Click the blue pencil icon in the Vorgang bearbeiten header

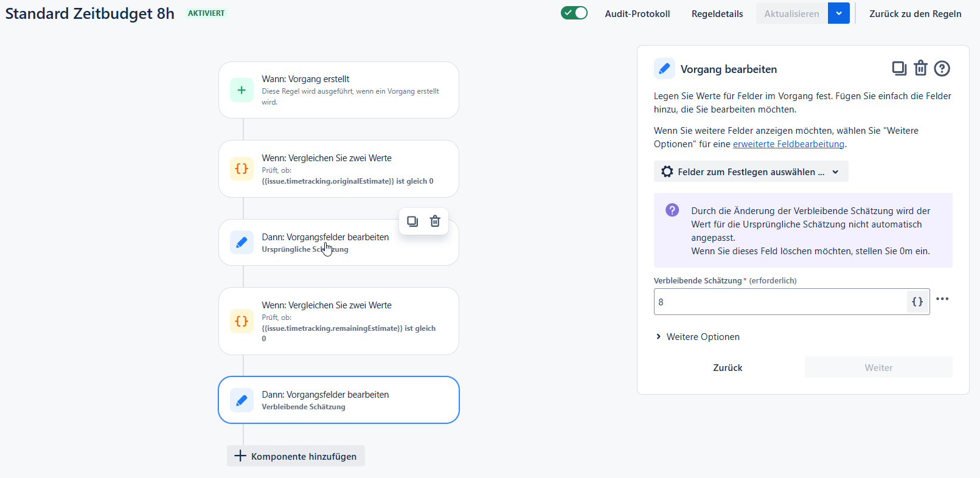664,69
